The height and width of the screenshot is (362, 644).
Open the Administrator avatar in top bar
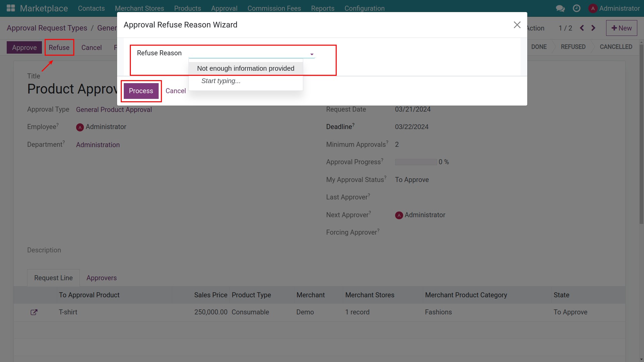pyautogui.click(x=593, y=8)
